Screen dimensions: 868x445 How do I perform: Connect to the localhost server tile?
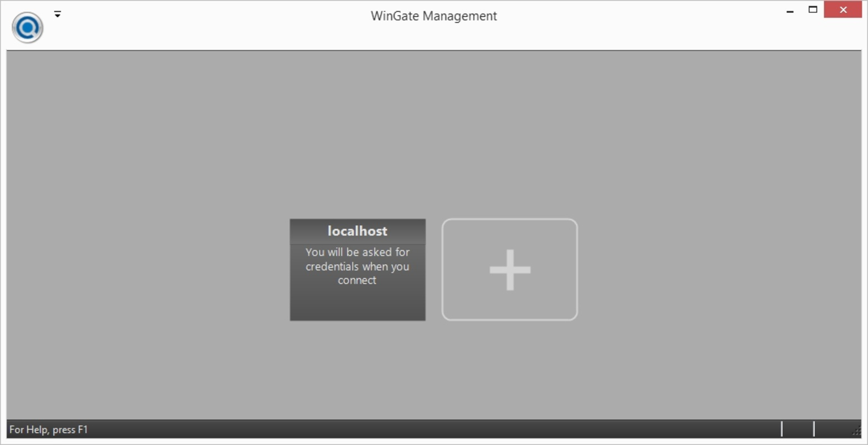coord(357,269)
